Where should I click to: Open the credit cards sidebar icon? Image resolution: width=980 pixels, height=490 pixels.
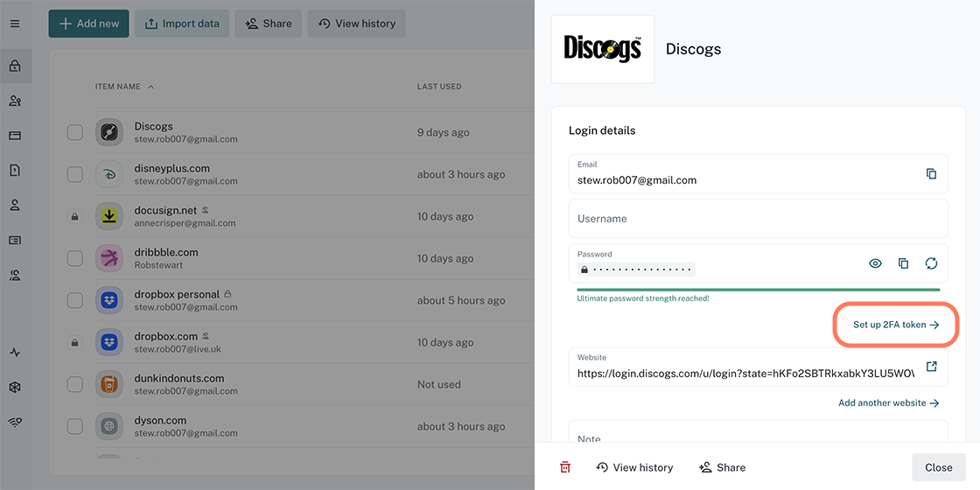(x=15, y=136)
